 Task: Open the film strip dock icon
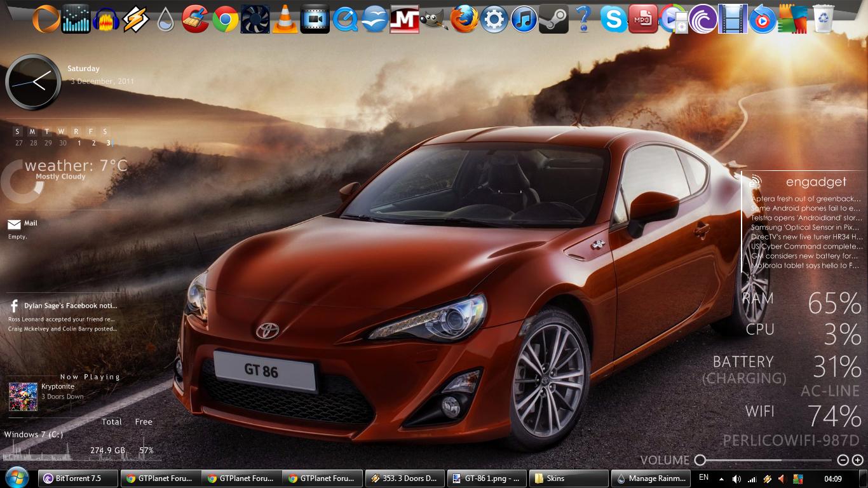tap(733, 20)
